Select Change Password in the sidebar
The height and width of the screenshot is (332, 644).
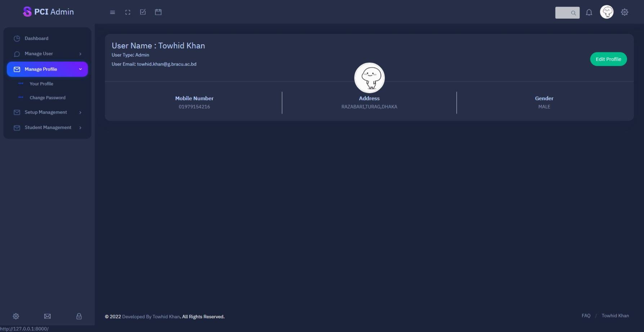pyautogui.click(x=47, y=97)
